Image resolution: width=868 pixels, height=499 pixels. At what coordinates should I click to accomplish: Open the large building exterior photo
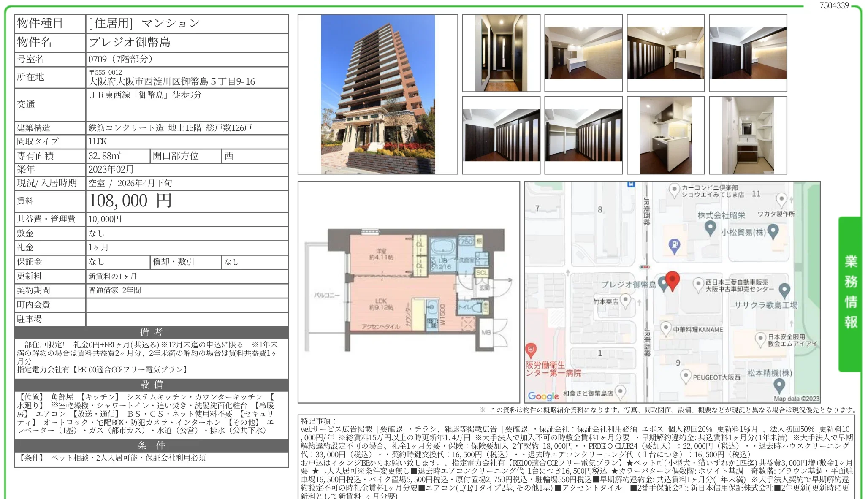377,94
